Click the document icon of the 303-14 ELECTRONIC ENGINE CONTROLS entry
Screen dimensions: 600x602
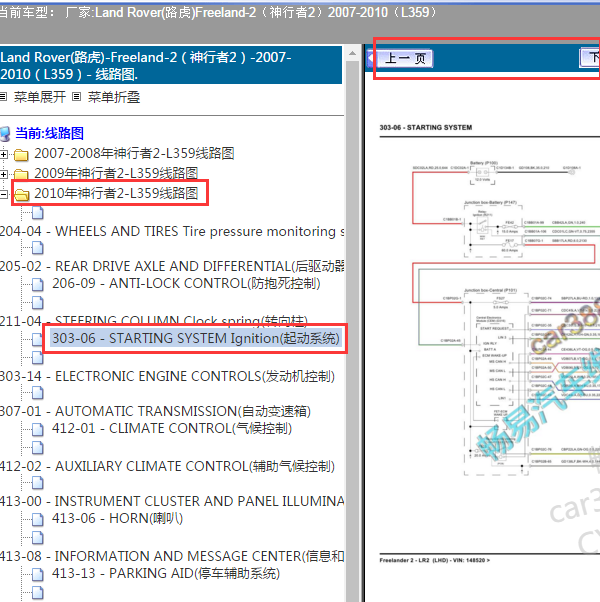38,358
